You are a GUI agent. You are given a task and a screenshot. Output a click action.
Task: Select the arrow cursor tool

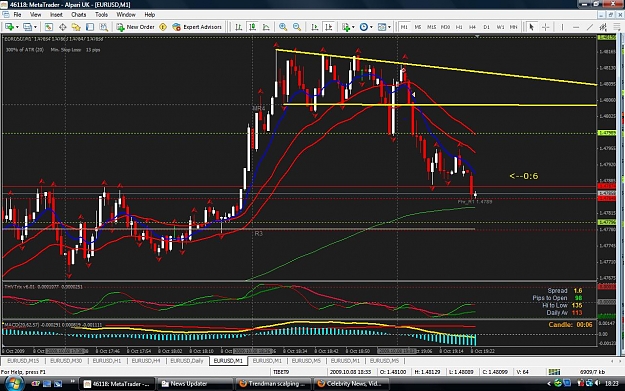531,27
